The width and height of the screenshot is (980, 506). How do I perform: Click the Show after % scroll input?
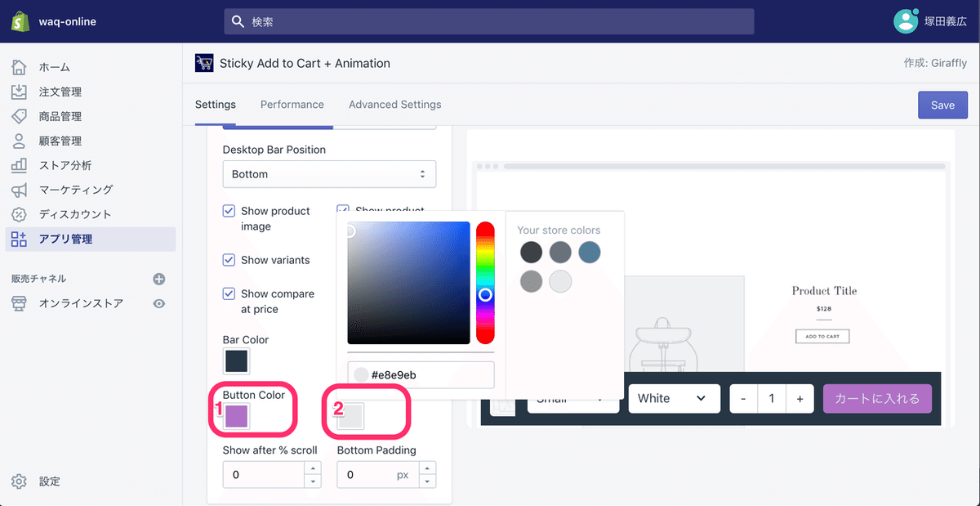[263, 475]
